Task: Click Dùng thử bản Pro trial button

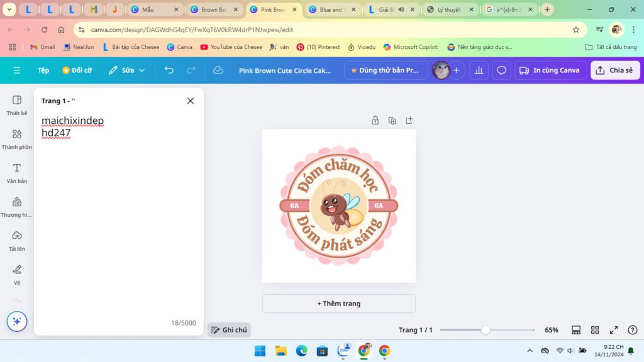Action: click(384, 70)
